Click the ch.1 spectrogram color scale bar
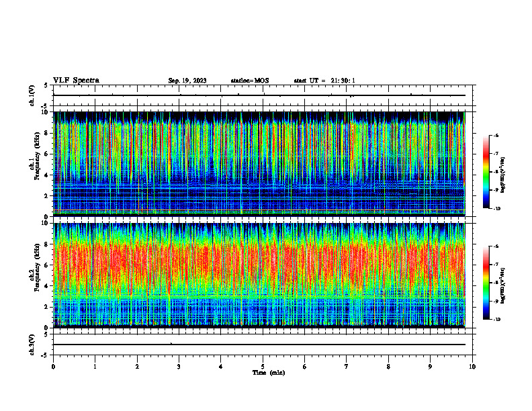Viewport: 532px width, 411px height. 486,172
